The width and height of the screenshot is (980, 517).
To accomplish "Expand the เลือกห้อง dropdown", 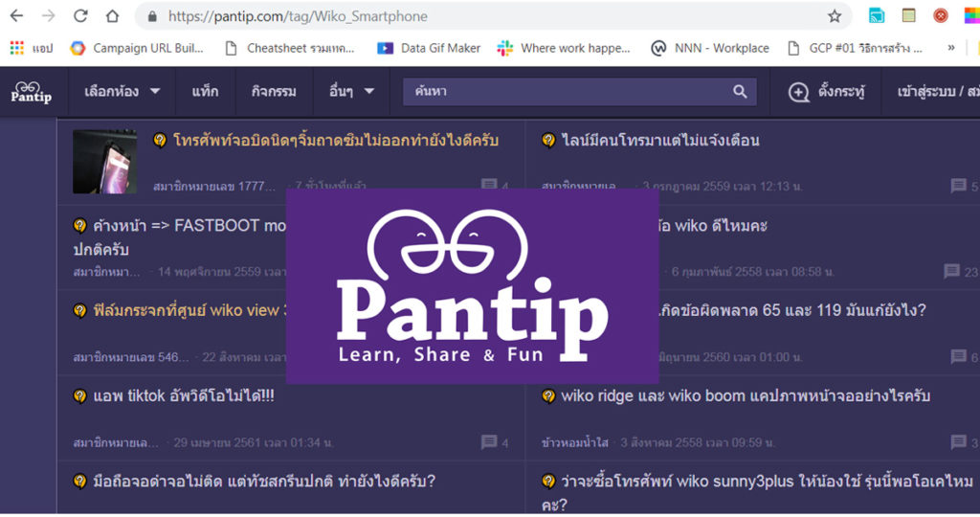I will click(122, 92).
